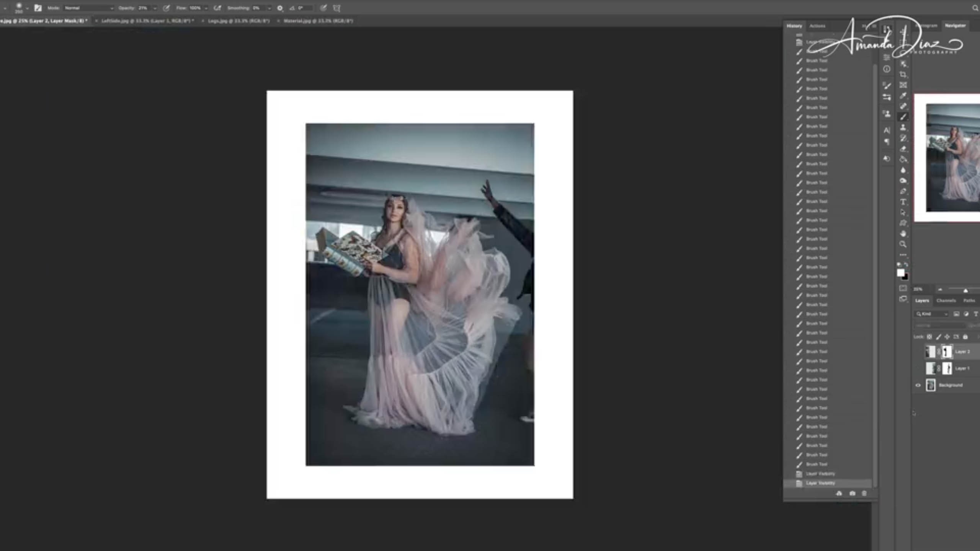This screenshot has height=551, width=980.
Task: Open the Legs.jpg document tab
Action: (238, 21)
